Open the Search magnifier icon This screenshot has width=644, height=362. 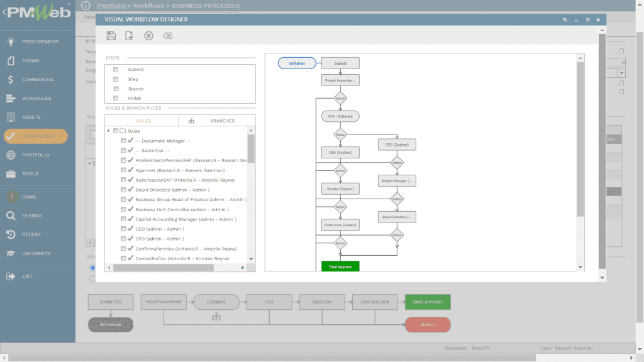11,216
